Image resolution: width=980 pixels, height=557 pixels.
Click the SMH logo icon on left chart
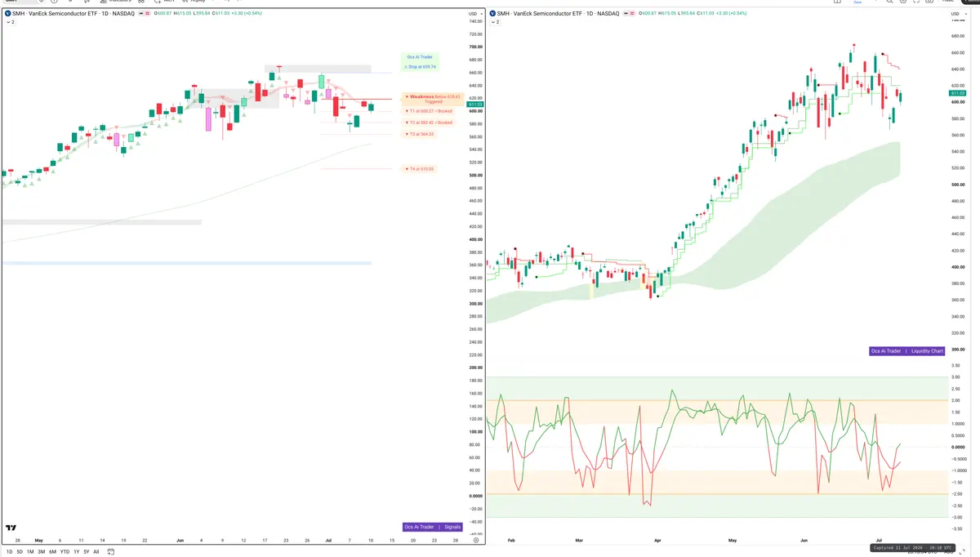(x=7, y=14)
